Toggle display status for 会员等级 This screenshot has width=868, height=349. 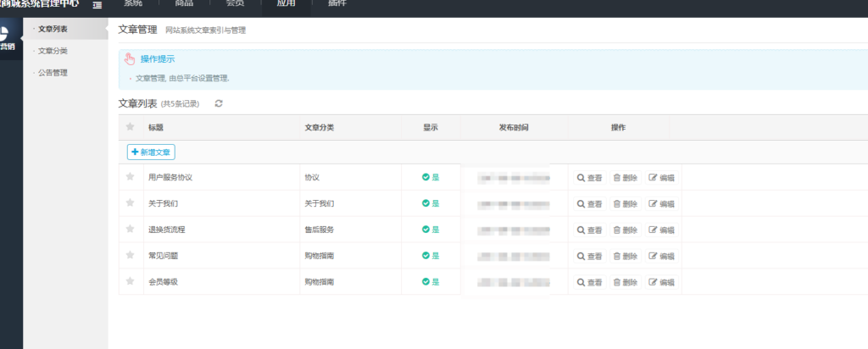point(431,281)
